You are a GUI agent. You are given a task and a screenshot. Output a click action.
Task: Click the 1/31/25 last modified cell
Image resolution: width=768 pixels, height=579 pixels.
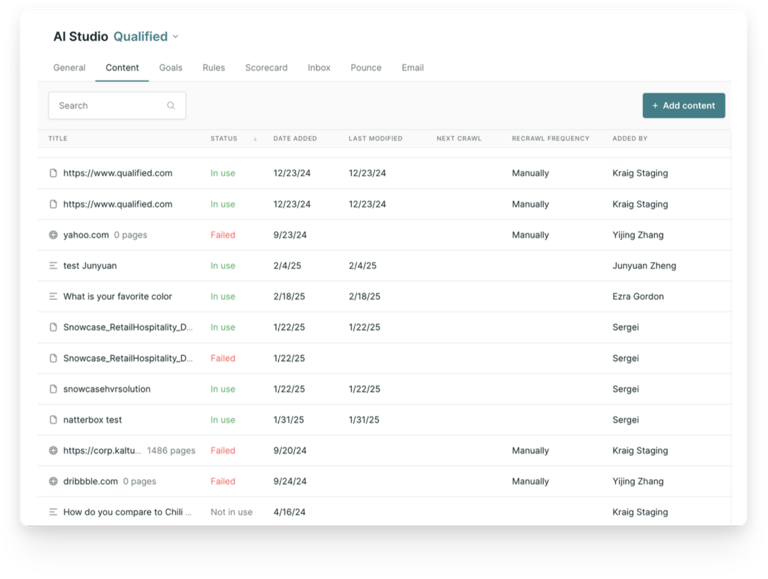[x=364, y=420]
